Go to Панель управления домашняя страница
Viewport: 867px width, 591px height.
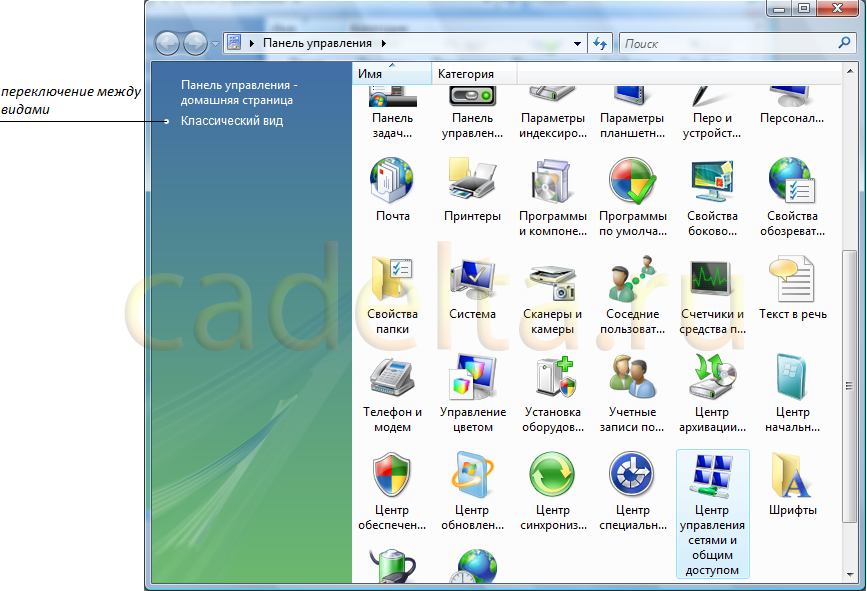[x=238, y=93]
